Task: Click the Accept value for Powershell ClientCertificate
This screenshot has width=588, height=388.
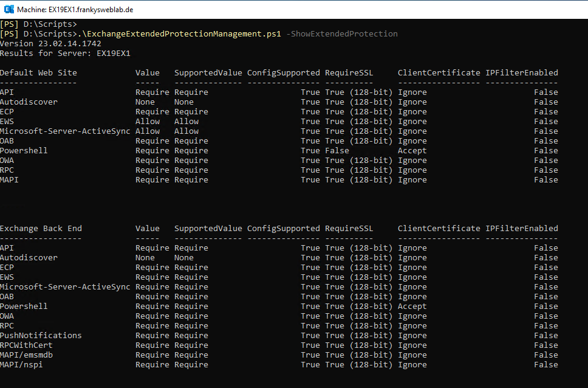Action: (412, 150)
